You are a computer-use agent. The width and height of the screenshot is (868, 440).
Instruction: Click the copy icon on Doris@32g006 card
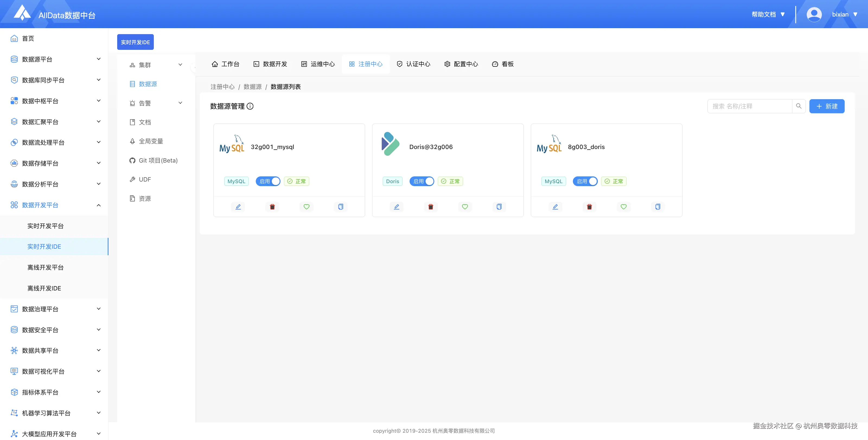coord(499,207)
